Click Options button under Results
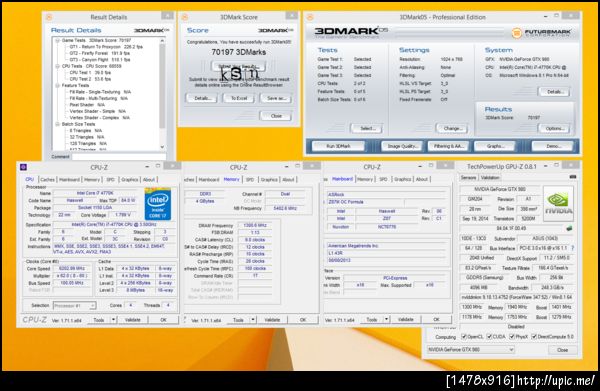The height and width of the screenshot is (391, 600). [x=554, y=128]
